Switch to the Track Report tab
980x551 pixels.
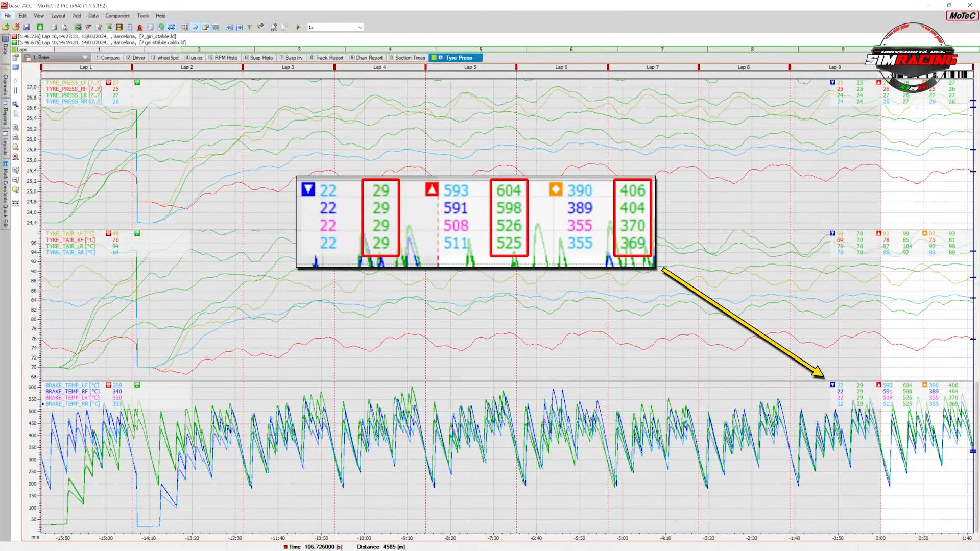point(326,58)
